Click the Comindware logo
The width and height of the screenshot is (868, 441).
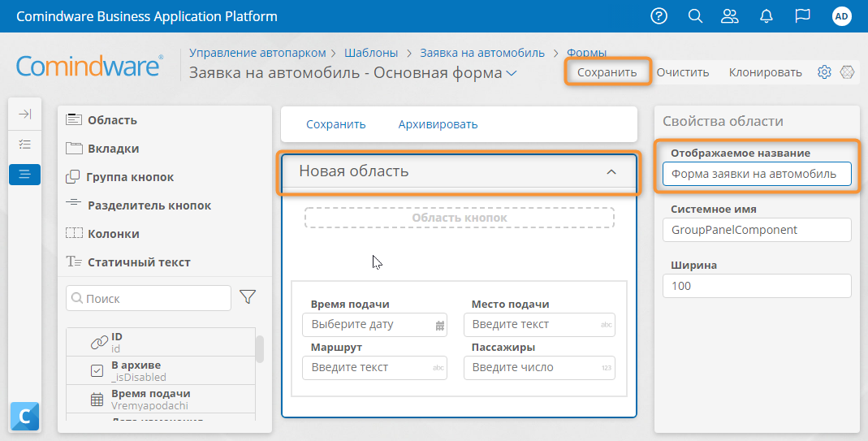click(x=89, y=66)
